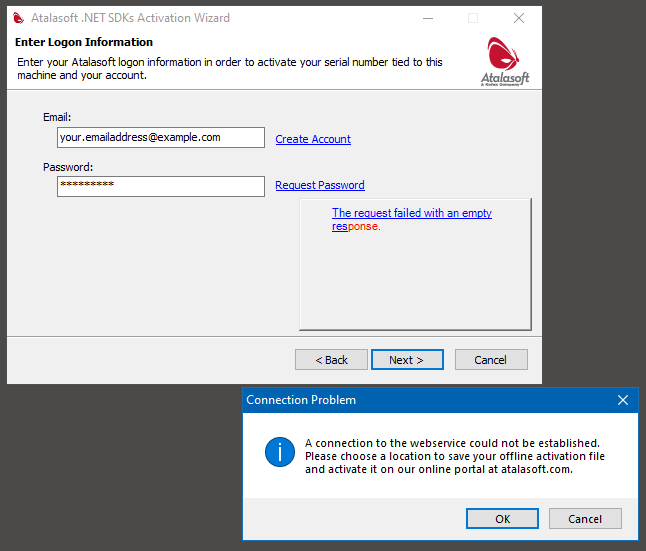Open the Create Account link
Viewport: 646px width, 551px height.
click(313, 139)
